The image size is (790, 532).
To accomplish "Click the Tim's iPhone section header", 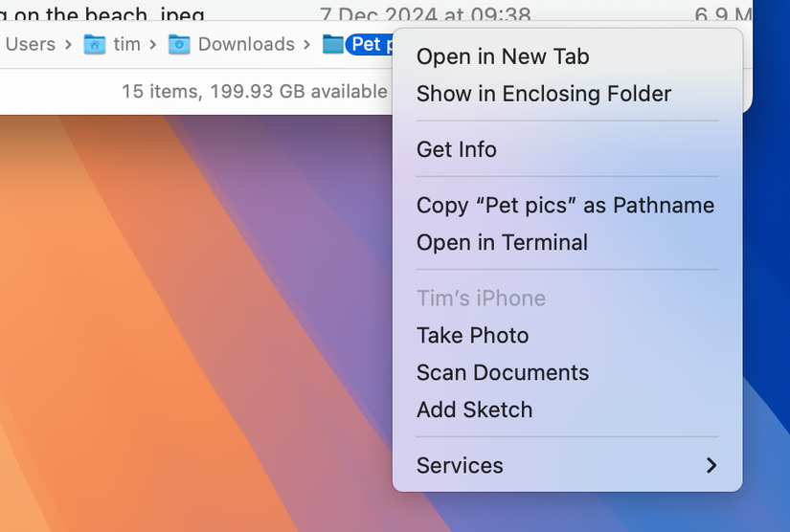I will [x=481, y=298].
